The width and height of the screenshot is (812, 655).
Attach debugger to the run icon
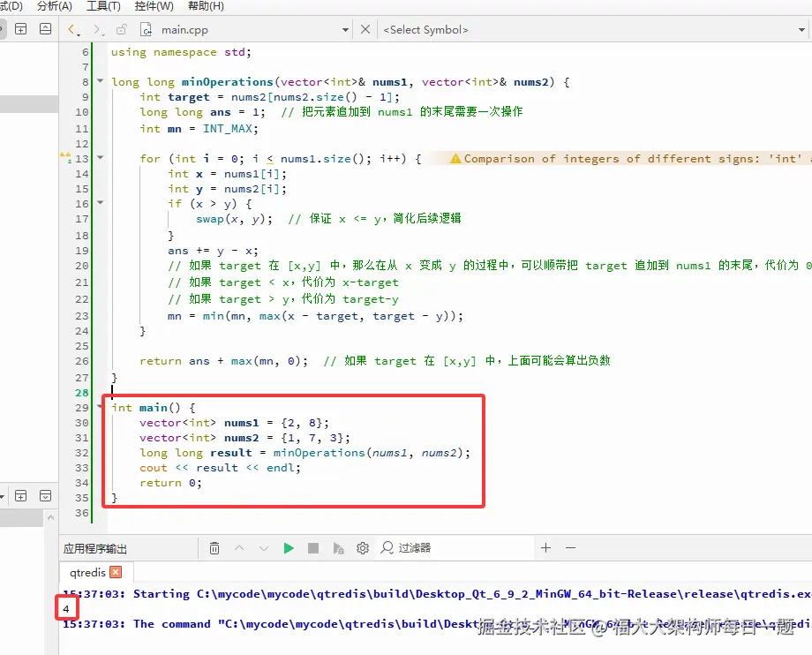click(x=338, y=548)
